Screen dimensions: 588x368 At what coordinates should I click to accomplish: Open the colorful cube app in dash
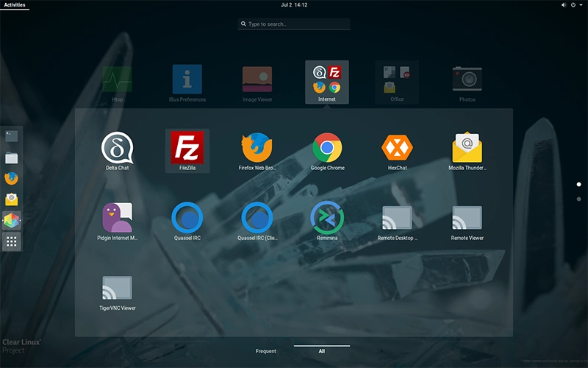coord(11,220)
